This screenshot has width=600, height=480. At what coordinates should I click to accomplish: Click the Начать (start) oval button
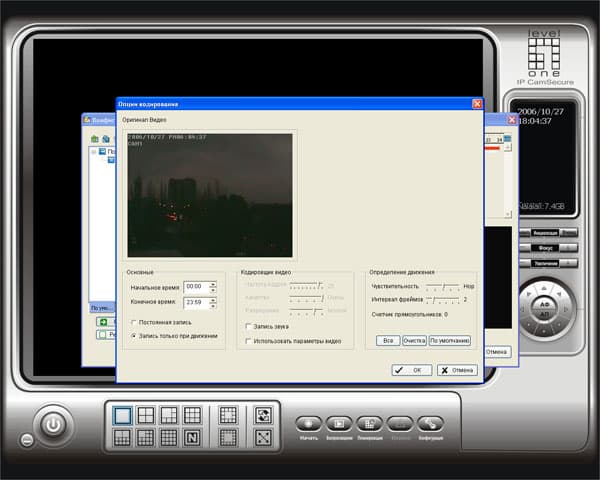tap(308, 424)
